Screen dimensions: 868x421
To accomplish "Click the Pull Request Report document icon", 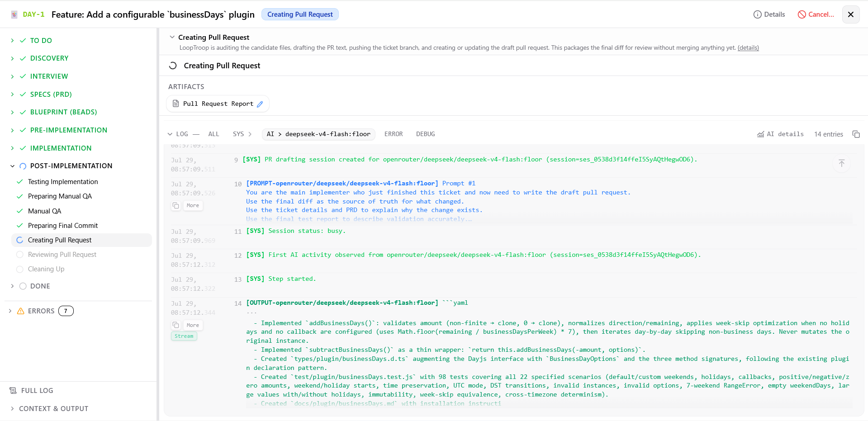I will (x=176, y=104).
